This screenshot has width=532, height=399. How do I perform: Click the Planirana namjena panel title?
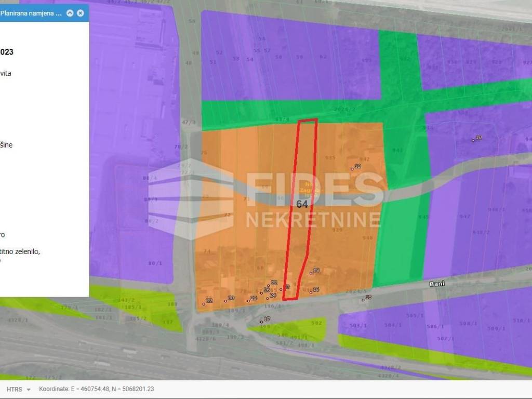31,13
